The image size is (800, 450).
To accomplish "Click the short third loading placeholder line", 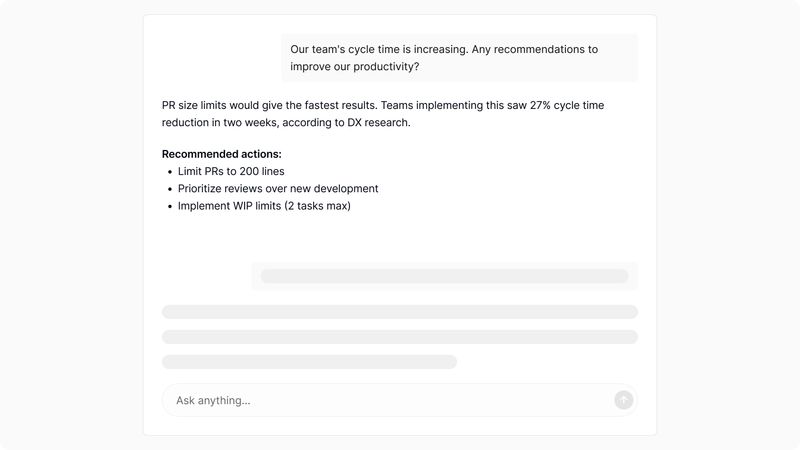I will (x=309, y=362).
